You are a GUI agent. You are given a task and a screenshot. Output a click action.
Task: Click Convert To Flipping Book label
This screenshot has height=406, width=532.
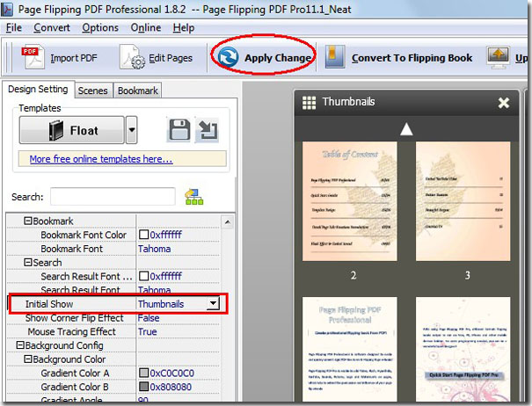click(412, 58)
